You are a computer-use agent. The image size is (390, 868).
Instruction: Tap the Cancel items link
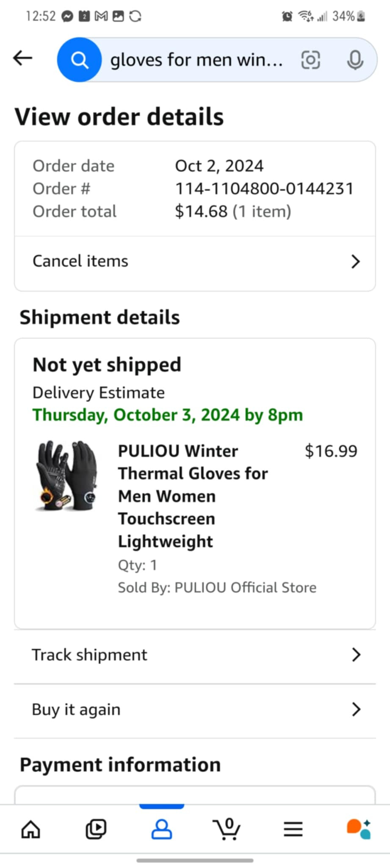coord(80,261)
